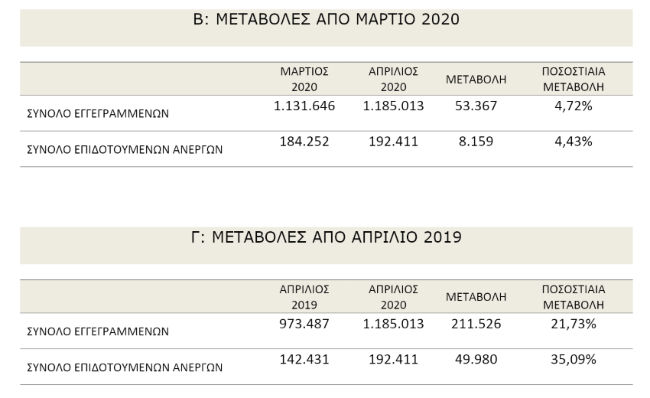Click the 35,09% percentage cell
The width and height of the screenshot is (650, 398).
573,359
